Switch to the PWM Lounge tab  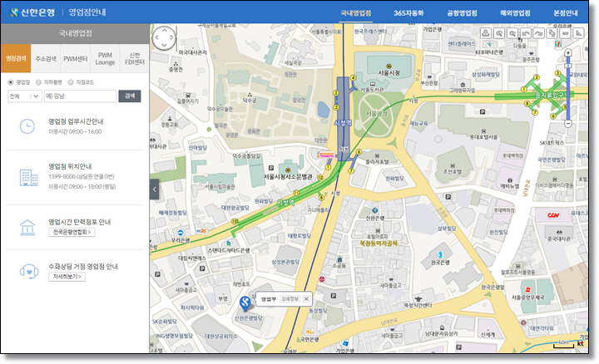105,58
